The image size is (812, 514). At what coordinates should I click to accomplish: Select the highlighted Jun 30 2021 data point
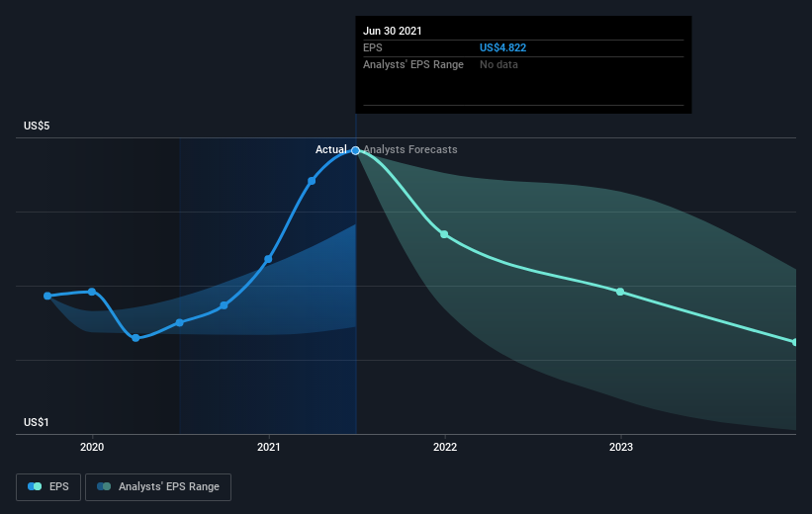pyautogui.click(x=355, y=150)
